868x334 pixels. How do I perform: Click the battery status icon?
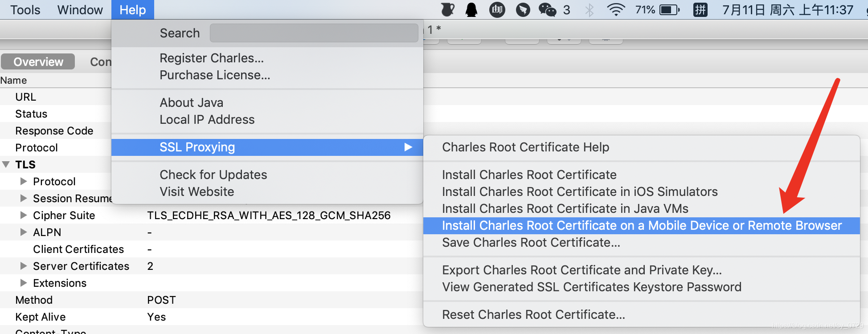[669, 10]
